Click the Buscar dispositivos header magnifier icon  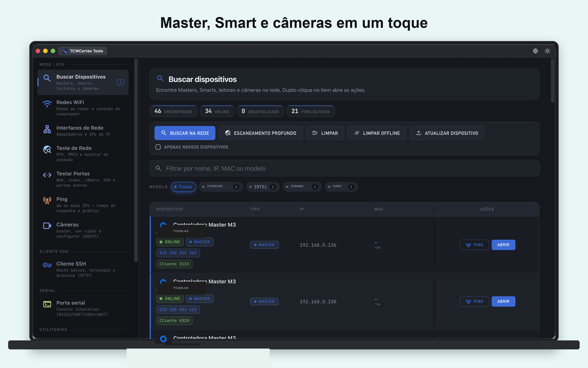click(160, 78)
